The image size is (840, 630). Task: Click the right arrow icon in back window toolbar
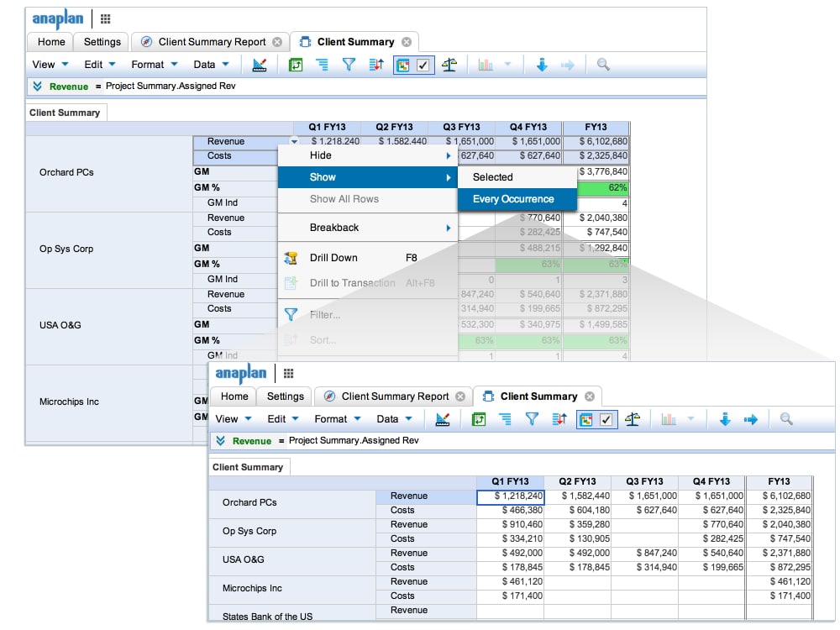(x=567, y=65)
